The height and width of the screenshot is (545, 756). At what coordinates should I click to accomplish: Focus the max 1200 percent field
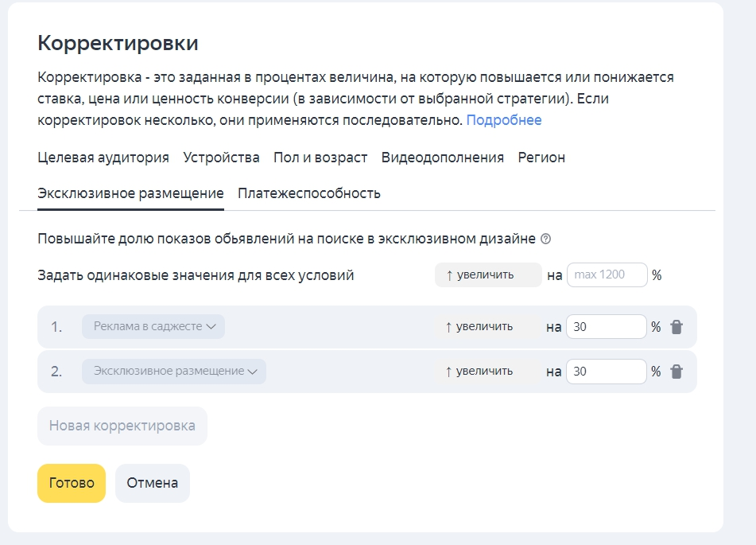607,274
